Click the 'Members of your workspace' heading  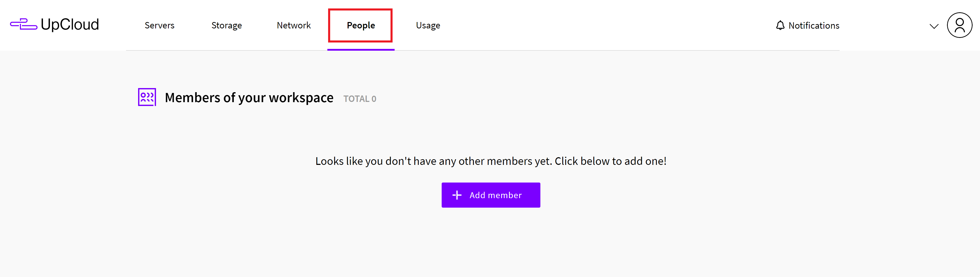click(x=249, y=98)
